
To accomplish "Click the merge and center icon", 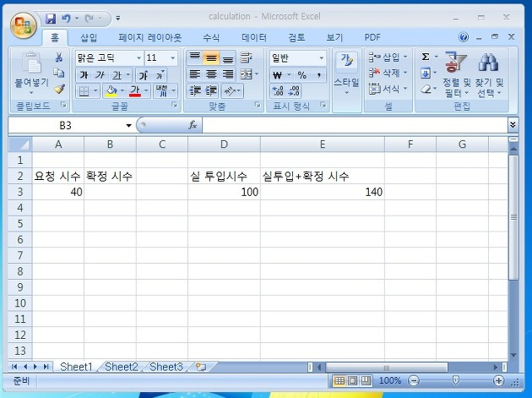I will point(246,74).
